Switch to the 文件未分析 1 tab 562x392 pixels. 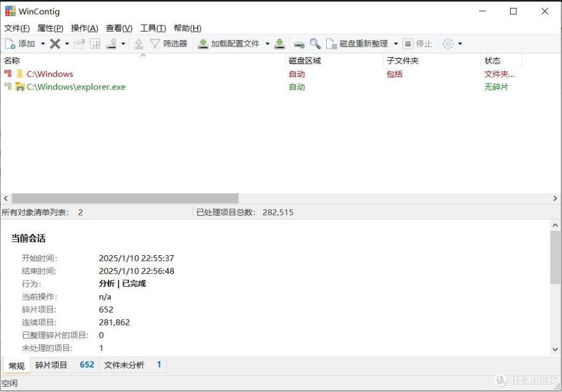coord(132,365)
